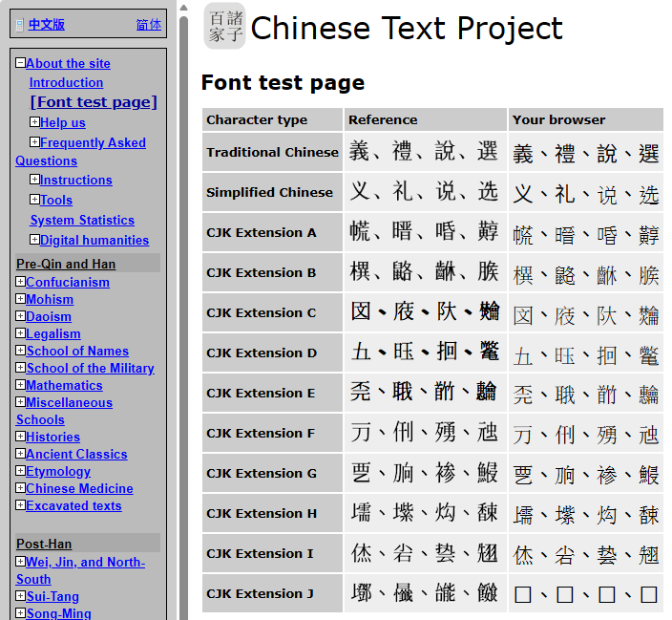Open the System Statistics page

[82, 220]
